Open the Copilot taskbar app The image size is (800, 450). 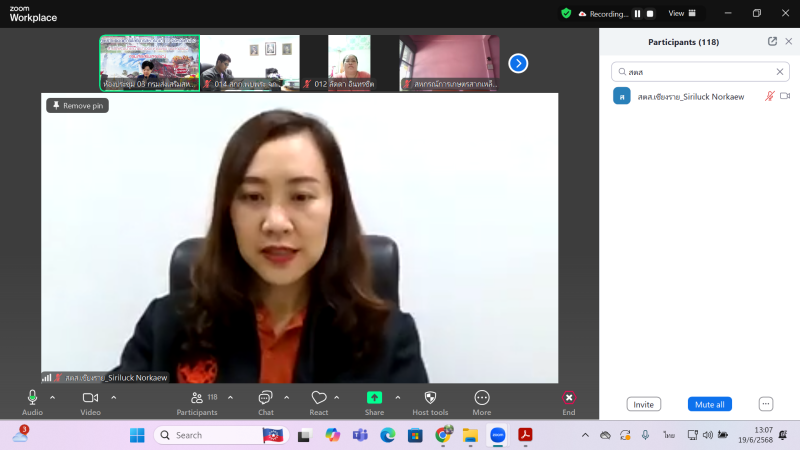tap(333, 435)
